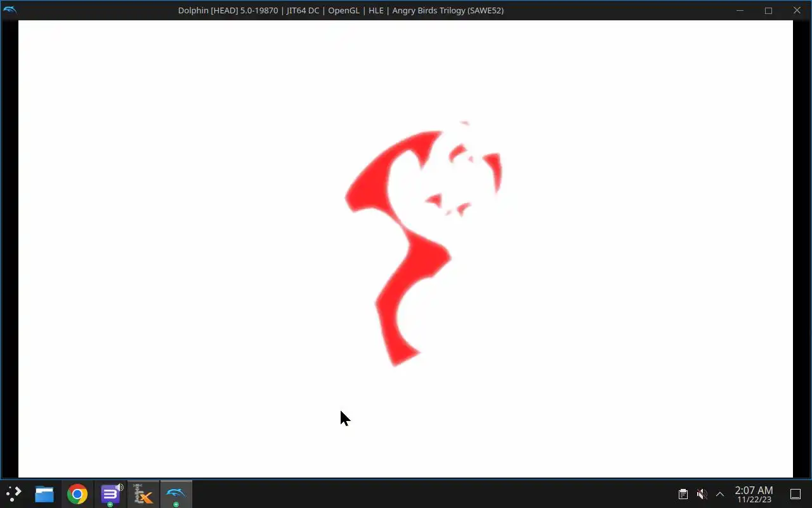Select the Dolphin emulator taskbar entry
This screenshot has height=508, width=812.
click(176, 494)
